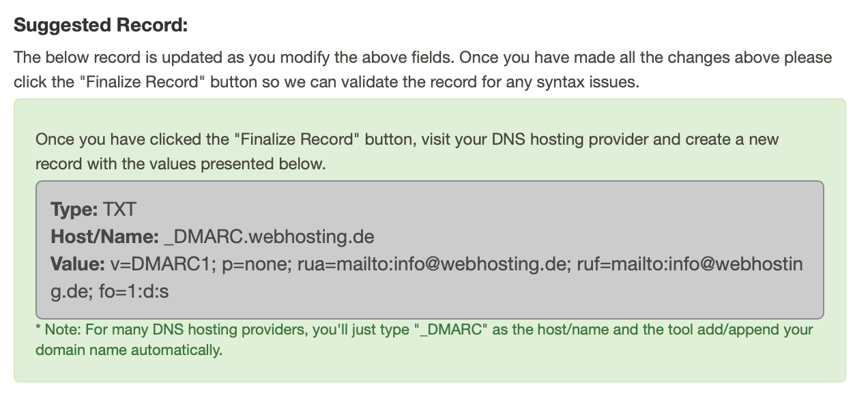Click the bold "Value:" label
The width and height of the screenshot is (868, 396).
tap(77, 264)
